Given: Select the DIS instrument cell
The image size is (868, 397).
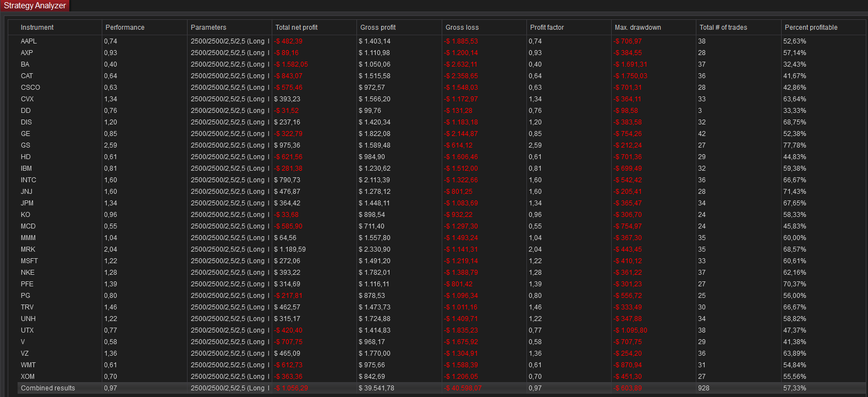Looking at the screenshot, I should coord(26,122).
